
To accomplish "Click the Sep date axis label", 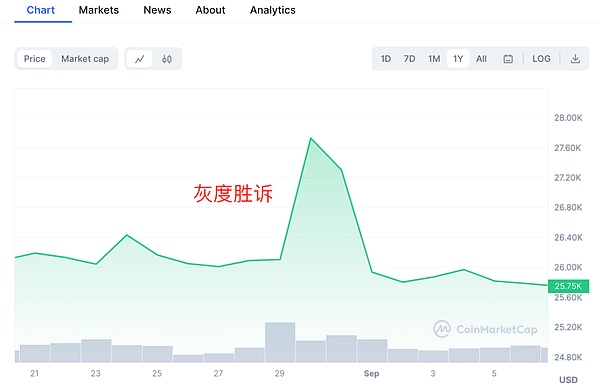I will (x=371, y=373).
